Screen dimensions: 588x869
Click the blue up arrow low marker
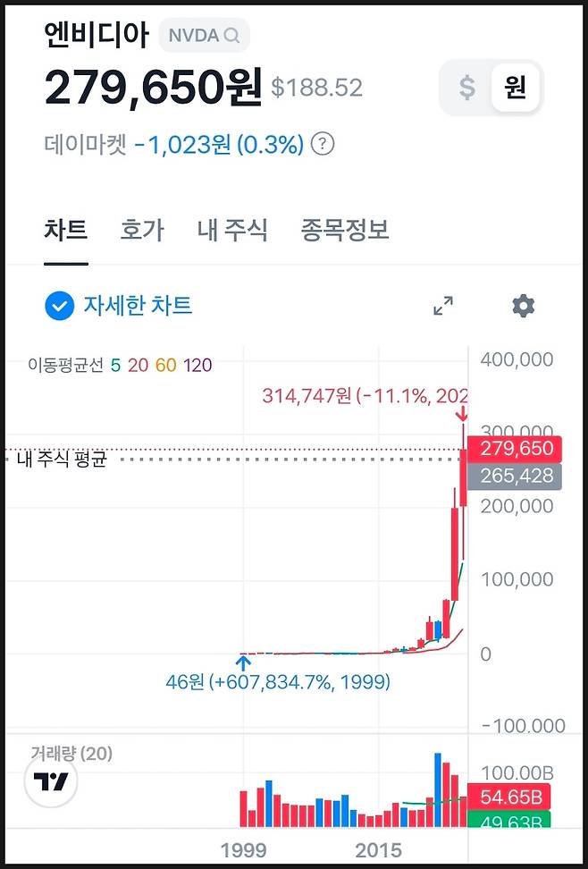[242, 662]
